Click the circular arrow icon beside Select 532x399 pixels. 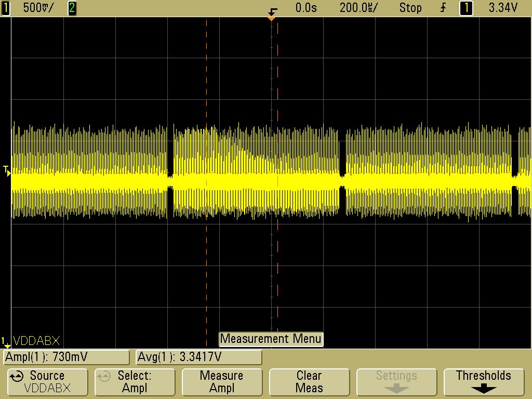click(104, 376)
